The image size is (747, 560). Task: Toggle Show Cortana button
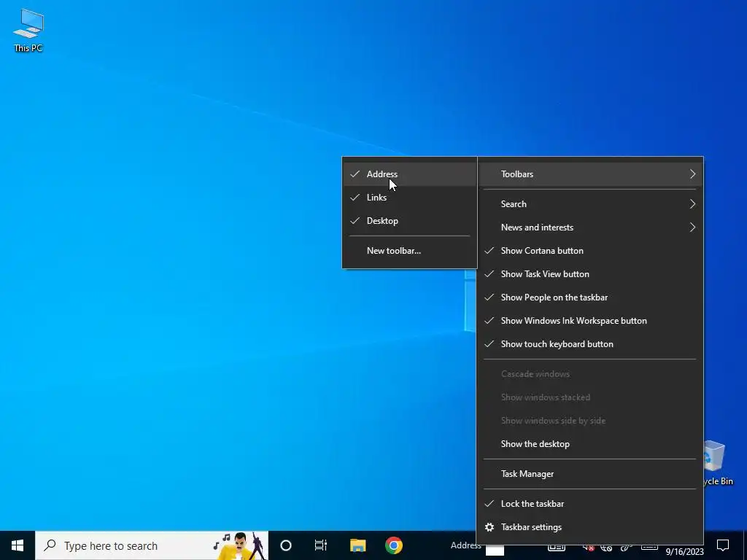click(x=590, y=251)
